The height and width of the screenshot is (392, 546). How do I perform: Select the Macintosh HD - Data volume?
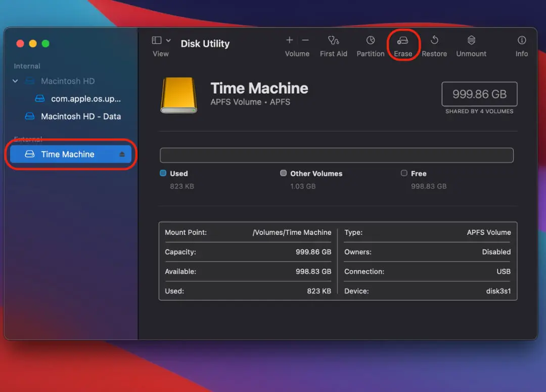click(81, 116)
